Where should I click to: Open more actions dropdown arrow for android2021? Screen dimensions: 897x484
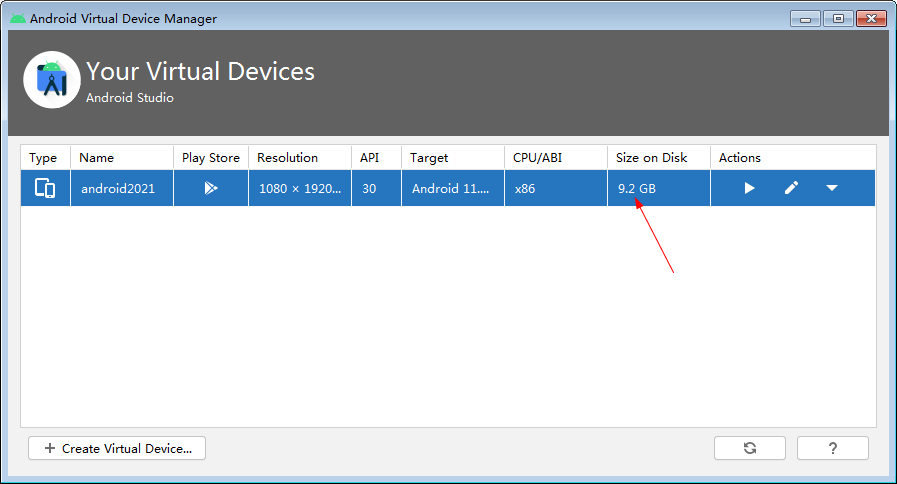(x=832, y=188)
